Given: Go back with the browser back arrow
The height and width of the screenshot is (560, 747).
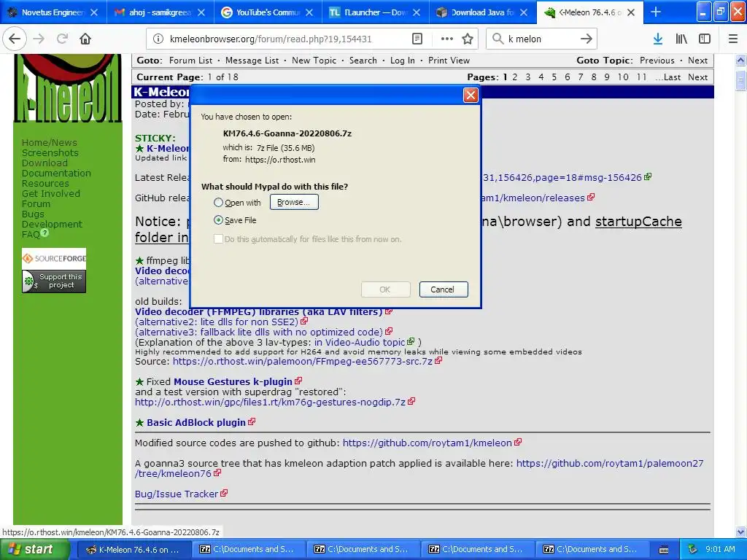Looking at the screenshot, I should pos(15,39).
